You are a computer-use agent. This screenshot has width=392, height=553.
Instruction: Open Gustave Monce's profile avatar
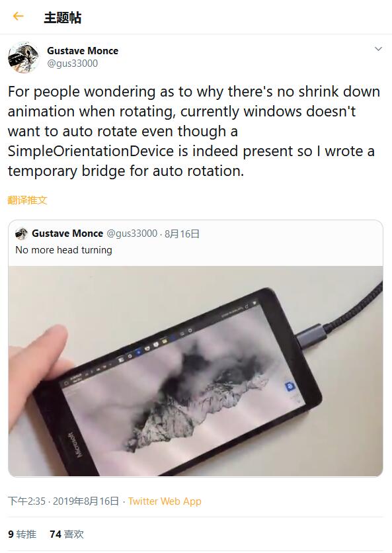[24, 57]
